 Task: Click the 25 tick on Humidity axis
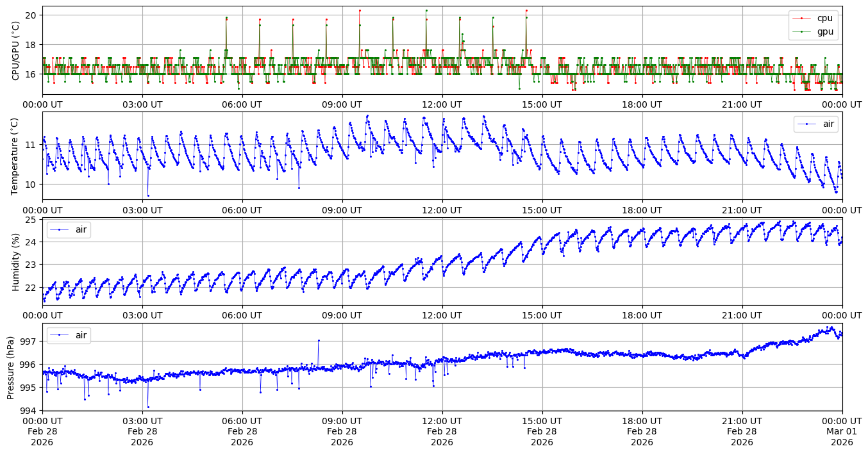31,220
